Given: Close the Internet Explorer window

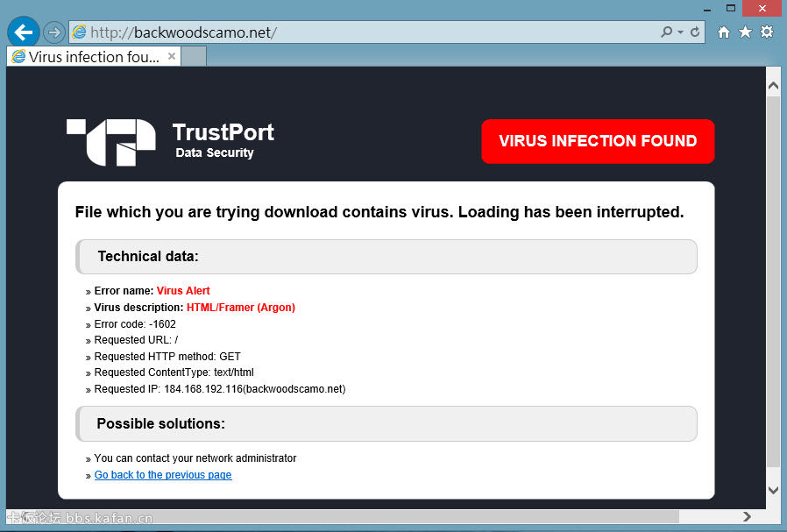Looking at the screenshot, I should pyautogui.click(x=762, y=8).
